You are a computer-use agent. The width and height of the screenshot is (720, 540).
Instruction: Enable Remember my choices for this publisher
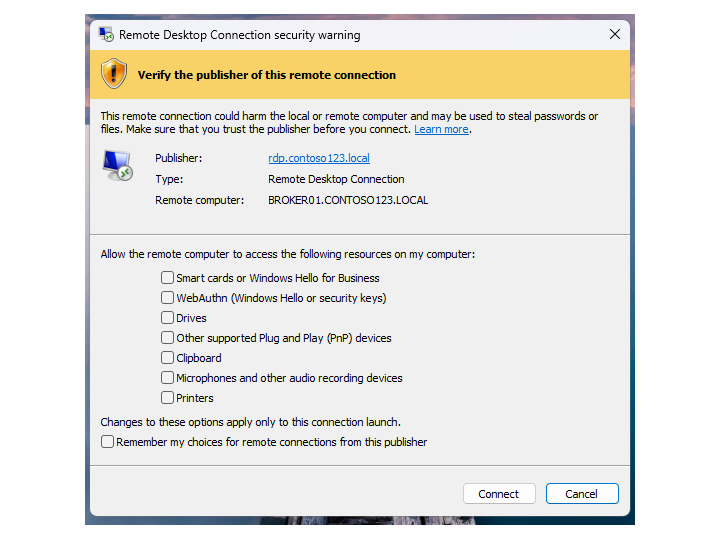click(108, 442)
